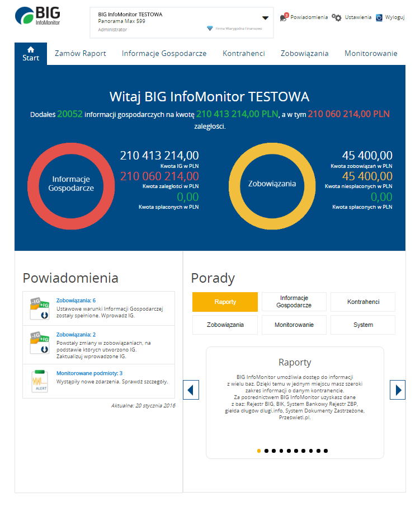This screenshot has height=506, width=420.
Task: Click the settings gear icon
Action: (337, 17)
